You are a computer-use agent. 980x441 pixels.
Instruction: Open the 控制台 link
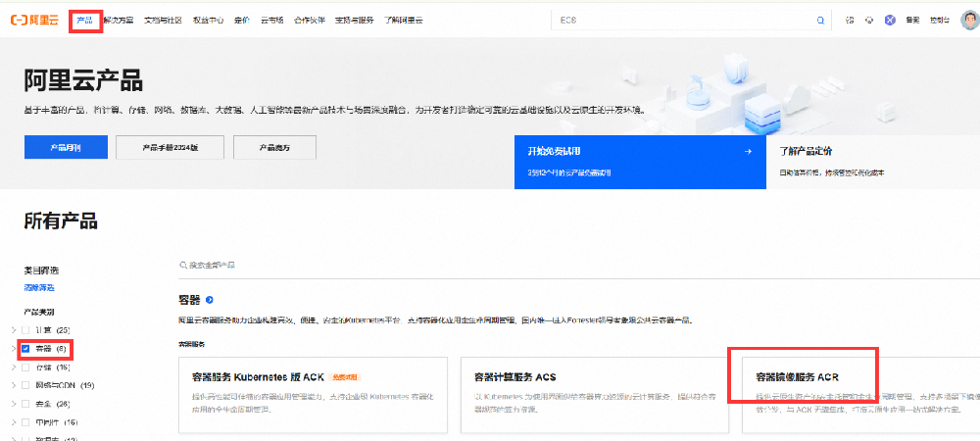click(x=940, y=21)
